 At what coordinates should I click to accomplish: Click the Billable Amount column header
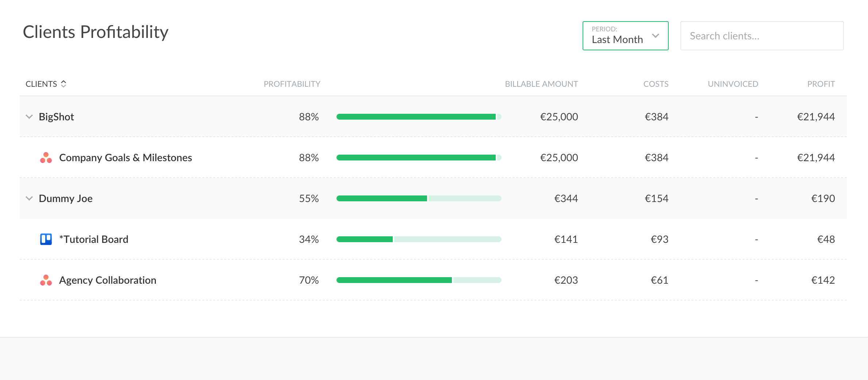541,84
